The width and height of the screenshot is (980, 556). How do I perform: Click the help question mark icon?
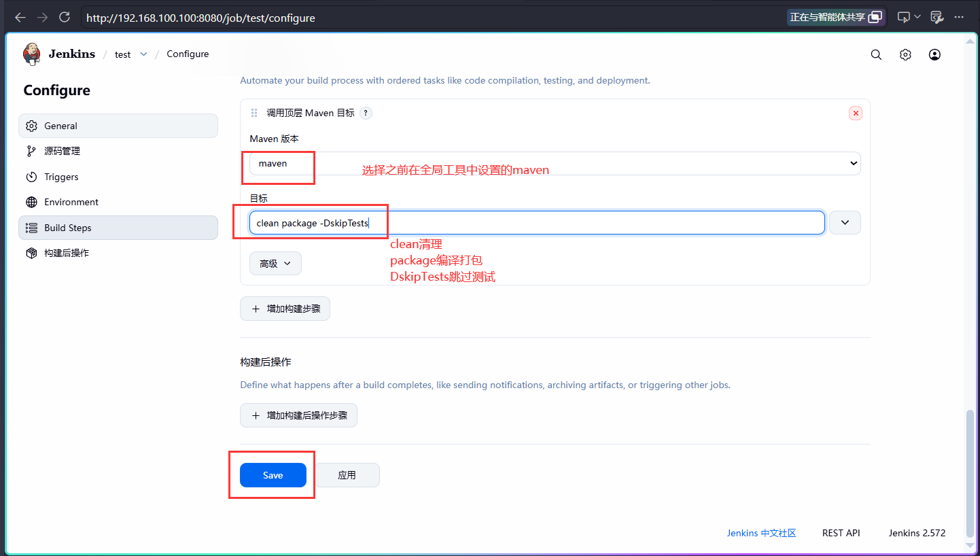366,114
